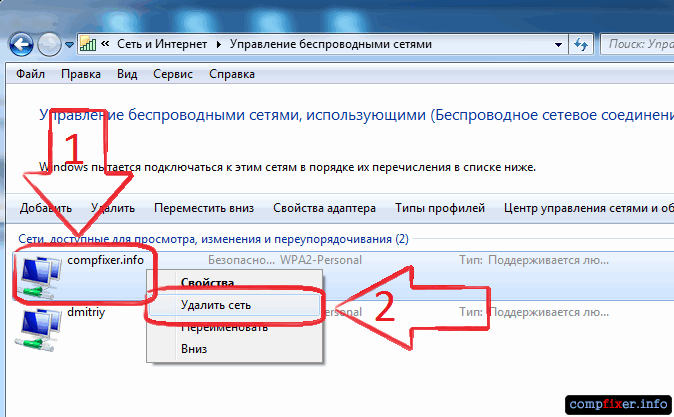Open the 'Файл' menu

(31, 74)
